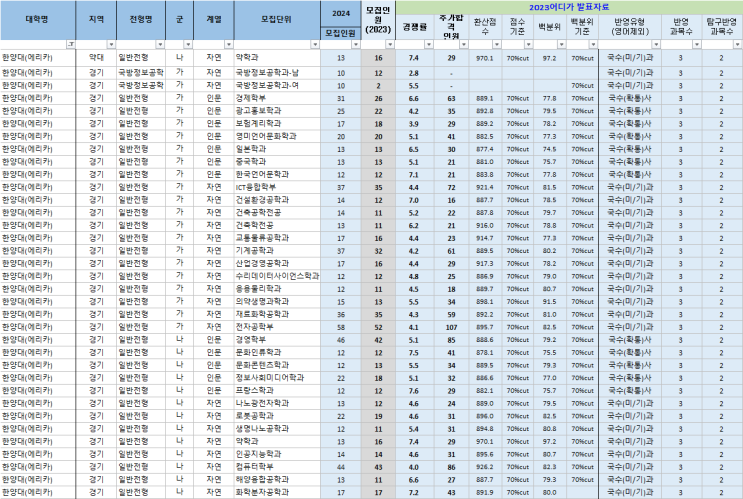Select the 정보사회미디어학과 cell
The height and width of the screenshot is (499, 743).
click(277, 378)
